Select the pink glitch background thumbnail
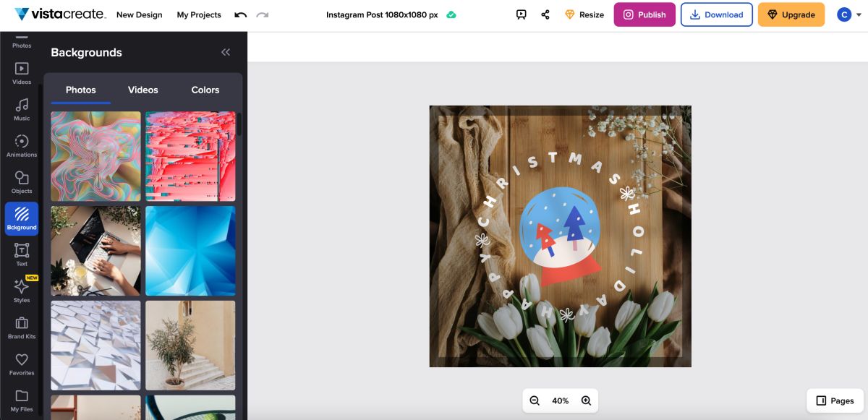This screenshot has height=420, width=868. [x=190, y=156]
